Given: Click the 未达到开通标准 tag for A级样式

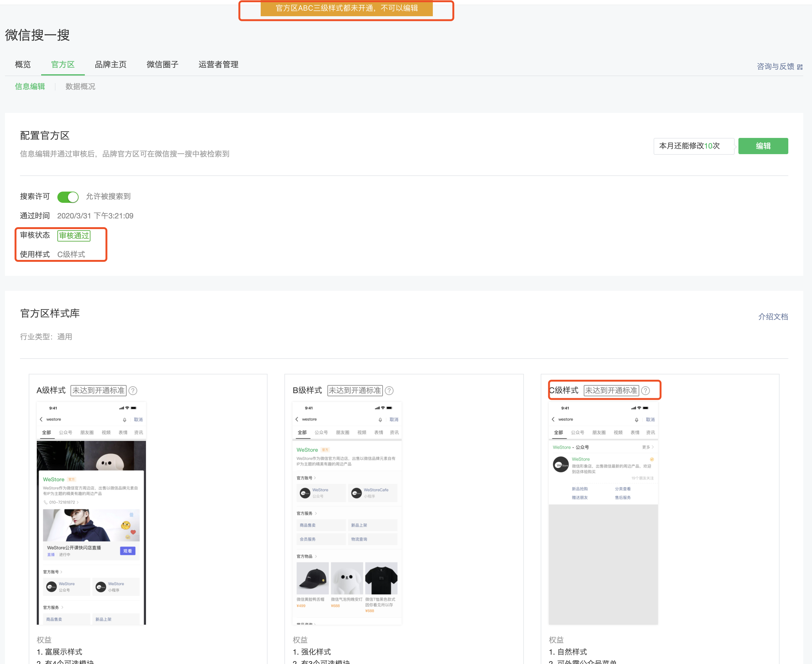Looking at the screenshot, I should 99,391.
